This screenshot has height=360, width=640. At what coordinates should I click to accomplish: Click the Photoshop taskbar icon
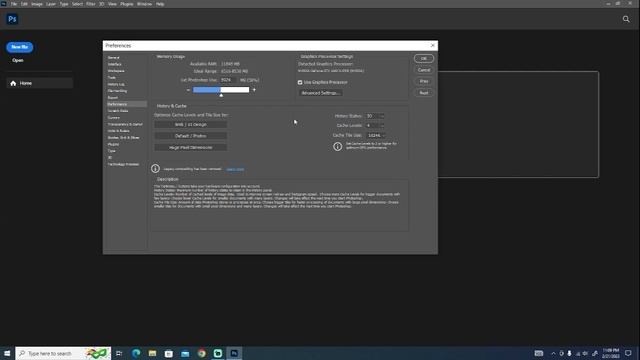[234, 353]
